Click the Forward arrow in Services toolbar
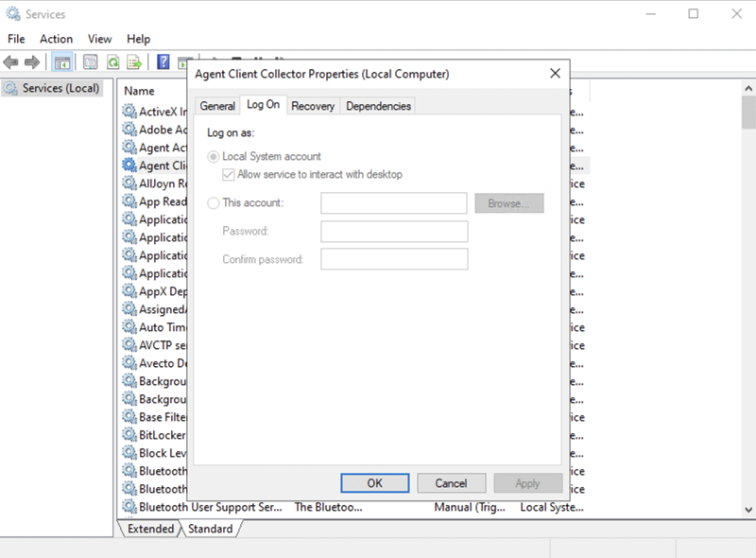756x558 pixels. point(32,62)
